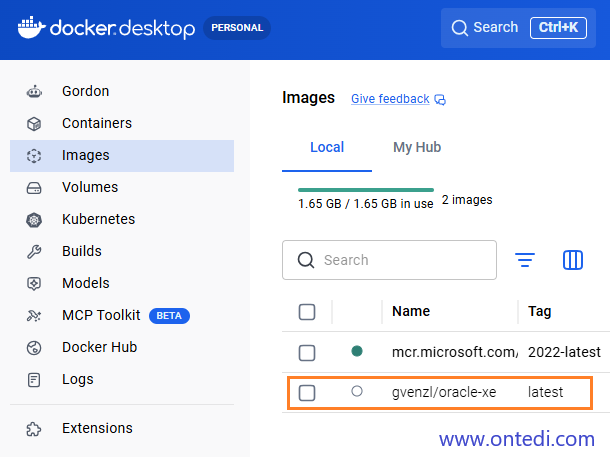Open Kubernetes in the sidebar
Viewport: 610px width, 457px height.
point(122,219)
